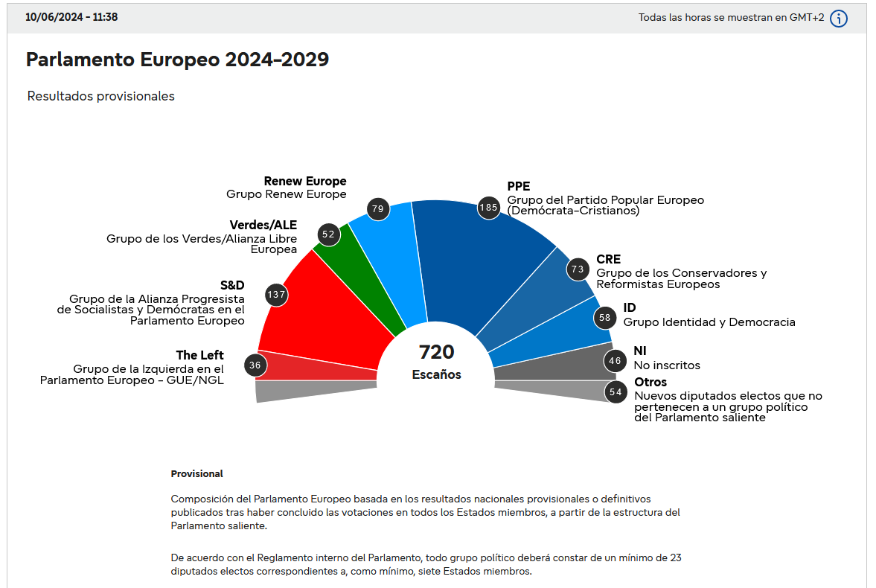Select the 79 seat badge for Renew Europe

(x=378, y=209)
